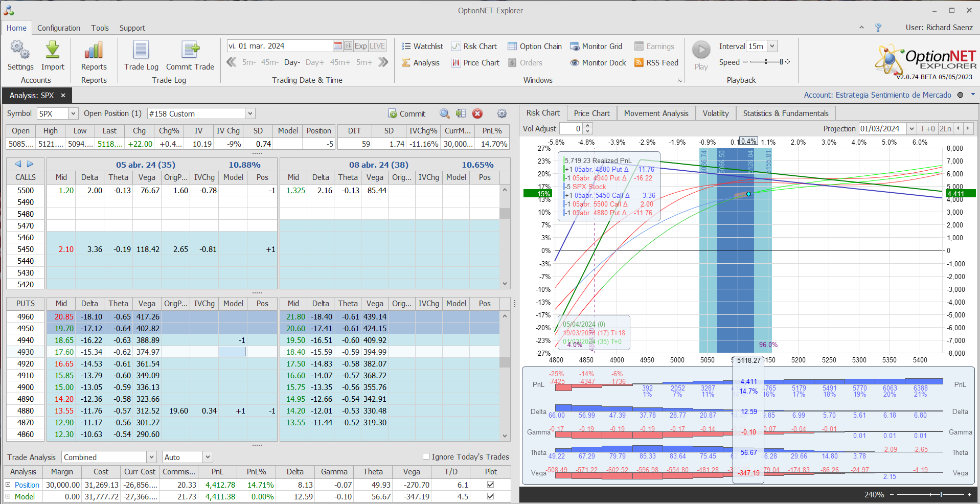The width and height of the screenshot is (980, 504).
Task: Open the Support ribbon tab
Action: click(132, 28)
